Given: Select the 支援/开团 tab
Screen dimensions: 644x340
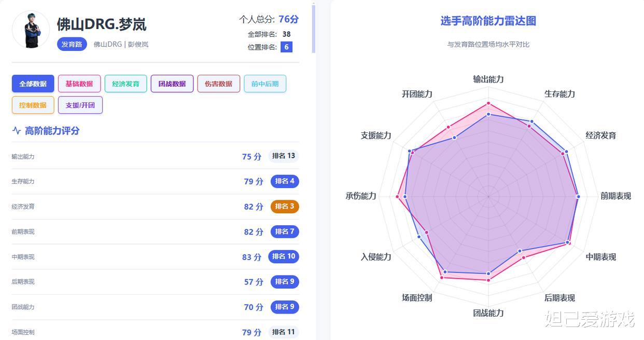Looking at the screenshot, I should [x=80, y=105].
